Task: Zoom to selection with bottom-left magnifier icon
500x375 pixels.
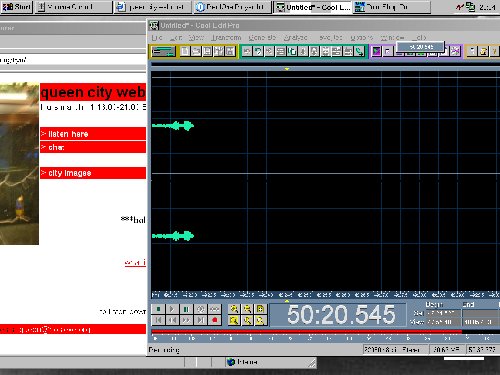Action: [234, 320]
